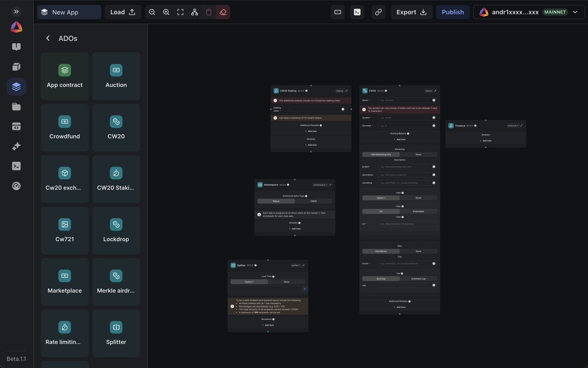Click the link chain icon
Screen dimensions: 588x368
[x=378, y=12]
